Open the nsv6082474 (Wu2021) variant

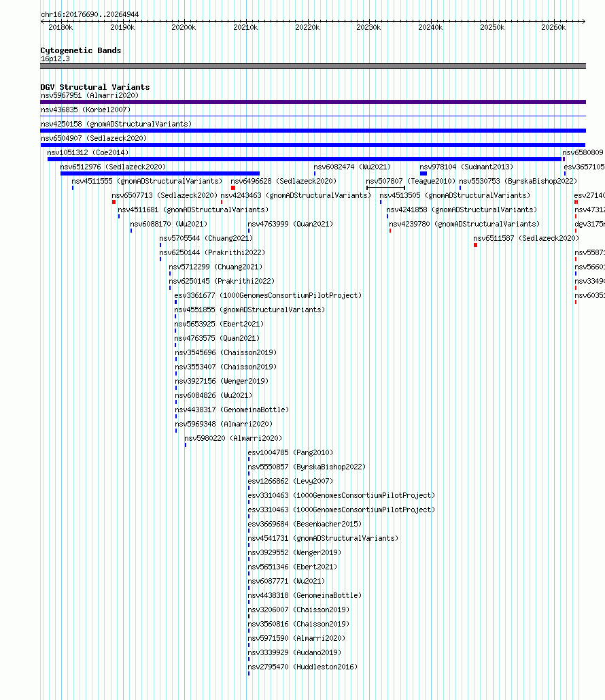tap(352, 167)
